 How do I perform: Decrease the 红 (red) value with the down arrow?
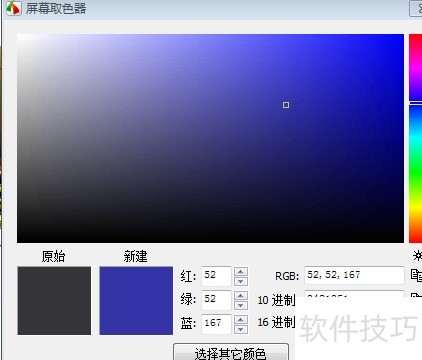coord(241,281)
